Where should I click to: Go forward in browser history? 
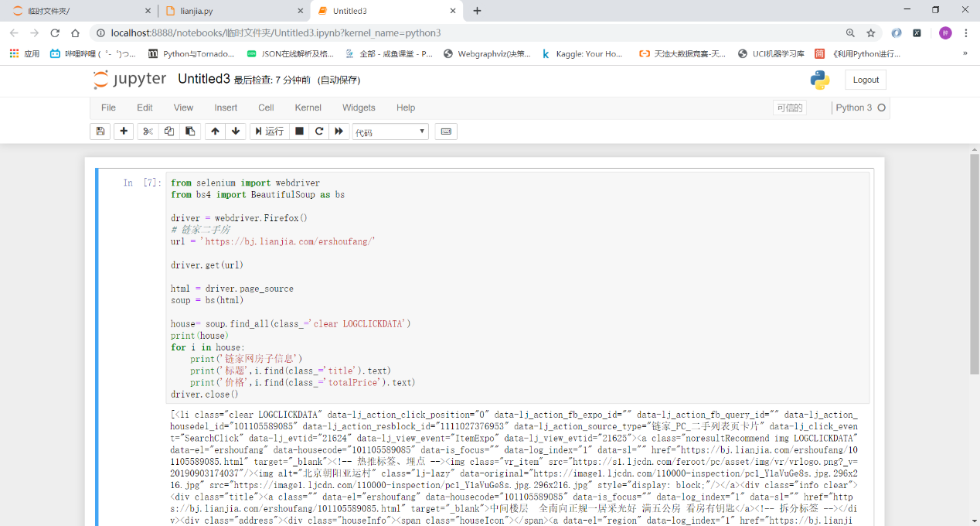[34, 33]
